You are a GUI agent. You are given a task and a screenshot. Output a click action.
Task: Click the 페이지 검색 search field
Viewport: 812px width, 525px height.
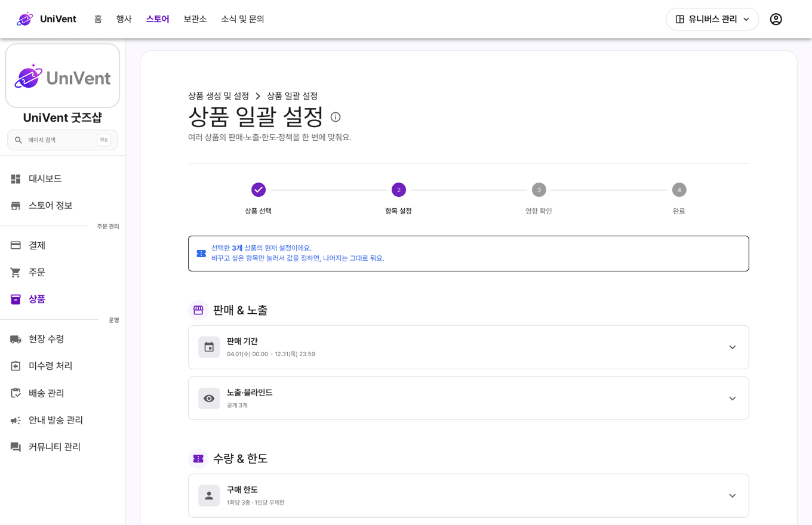(62, 140)
